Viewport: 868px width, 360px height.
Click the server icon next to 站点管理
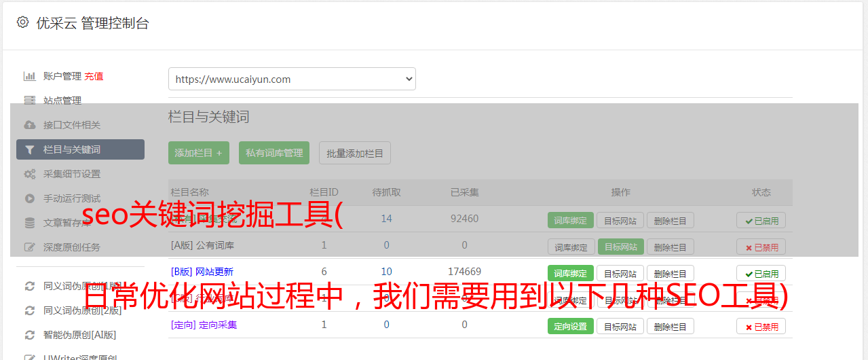pos(30,101)
